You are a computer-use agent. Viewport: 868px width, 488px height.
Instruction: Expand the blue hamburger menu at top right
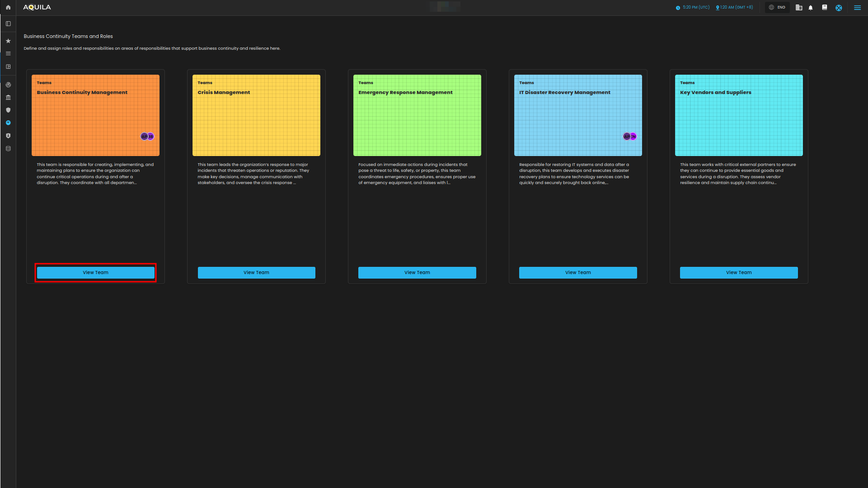tap(857, 8)
